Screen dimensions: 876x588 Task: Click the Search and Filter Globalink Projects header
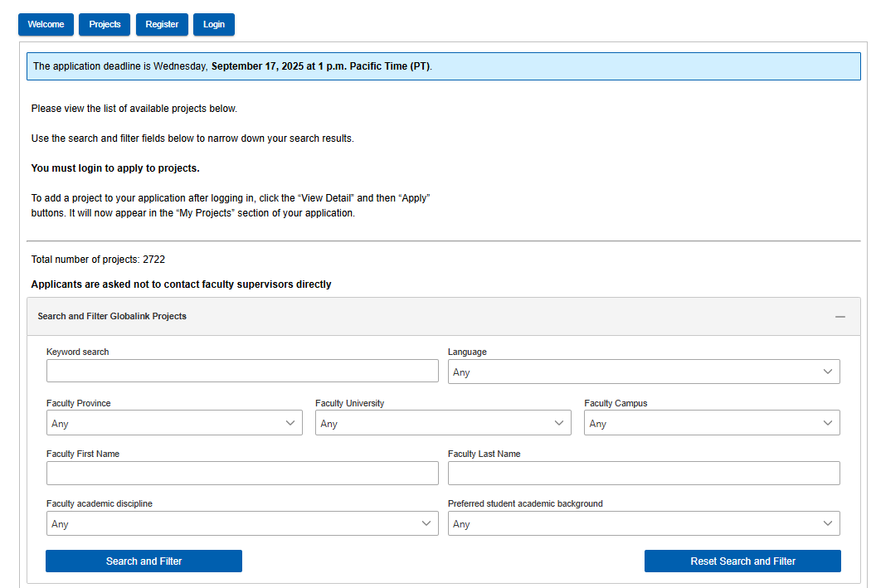coord(112,317)
